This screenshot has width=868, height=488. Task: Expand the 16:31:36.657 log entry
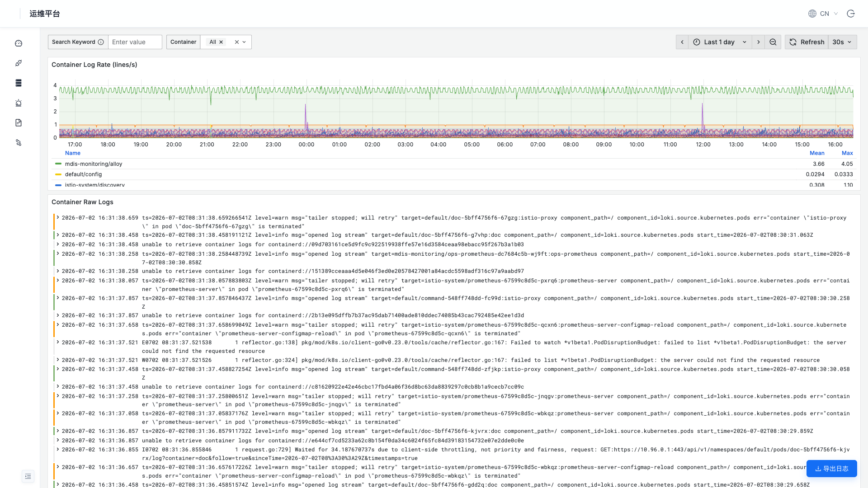58,467
